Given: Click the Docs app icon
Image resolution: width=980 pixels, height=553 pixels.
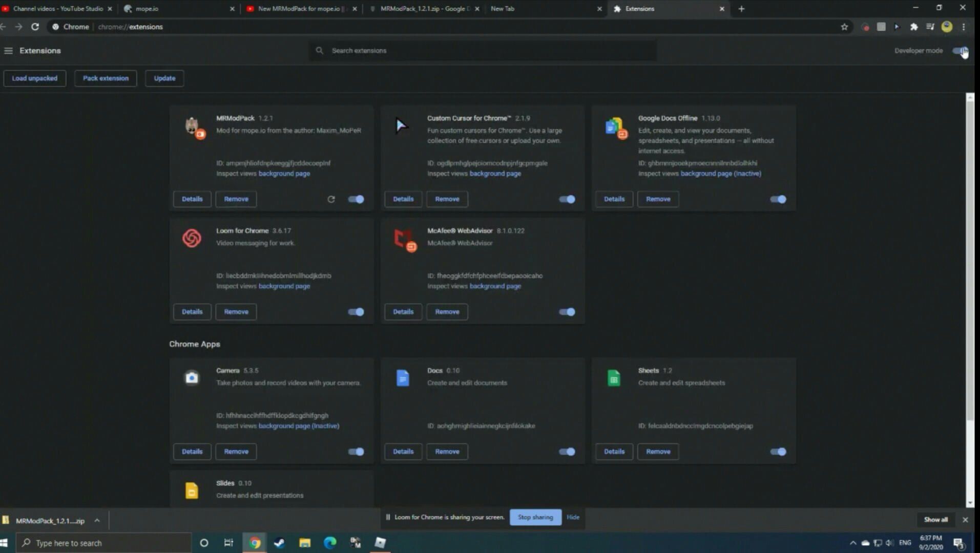Looking at the screenshot, I should tap(403, 378).
